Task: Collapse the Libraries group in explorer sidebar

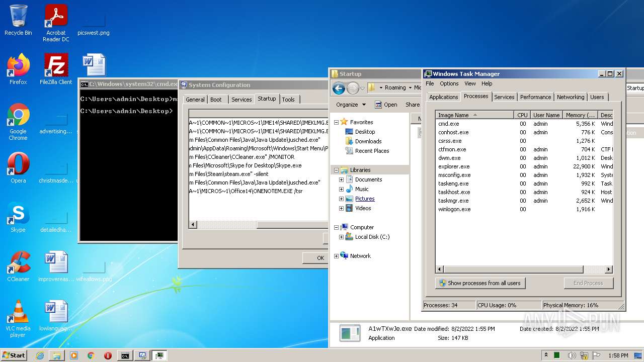Action: click(x=336, y=170)
